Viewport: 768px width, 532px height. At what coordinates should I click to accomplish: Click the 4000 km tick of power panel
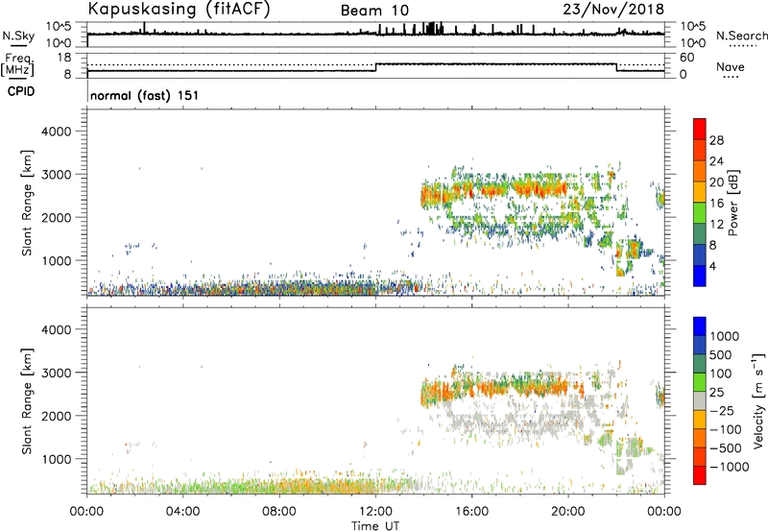click(57, 132)
